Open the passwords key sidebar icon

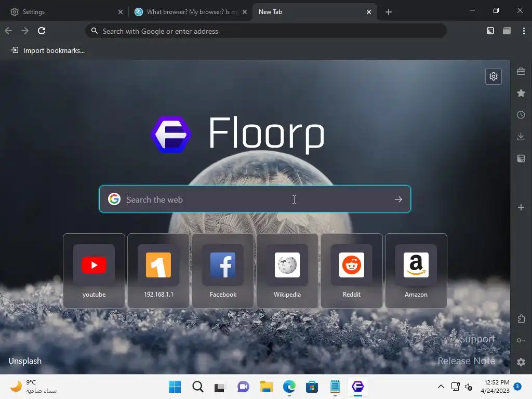click(x=521, y=340)
